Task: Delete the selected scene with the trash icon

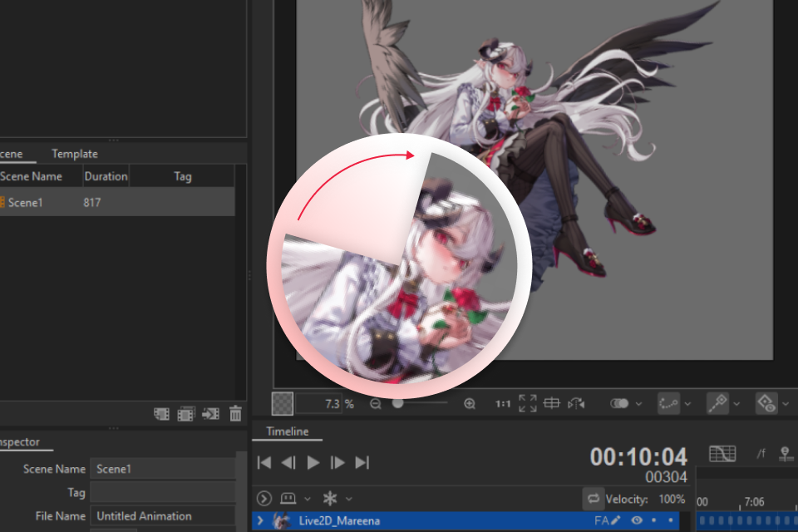Action: coord(235,413)
